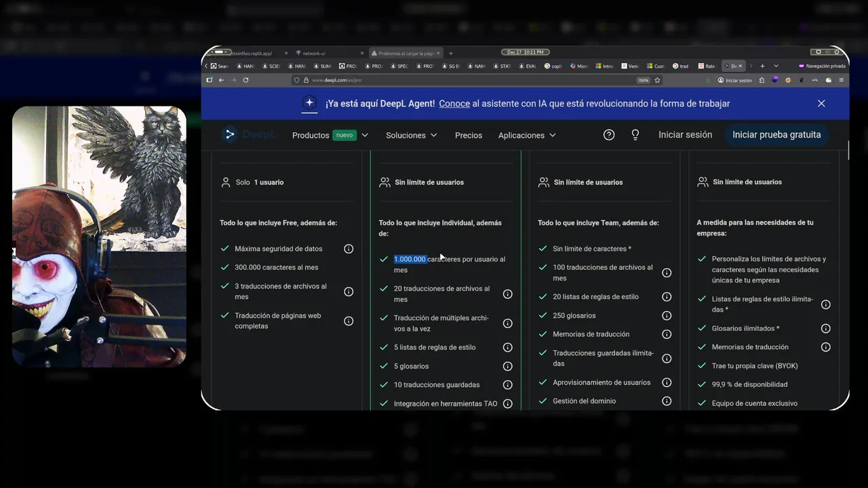The width and height of the screenshot is (868, 488).
Task: Show info for Traducción de páginas web completas
Action: click(349, 321)
